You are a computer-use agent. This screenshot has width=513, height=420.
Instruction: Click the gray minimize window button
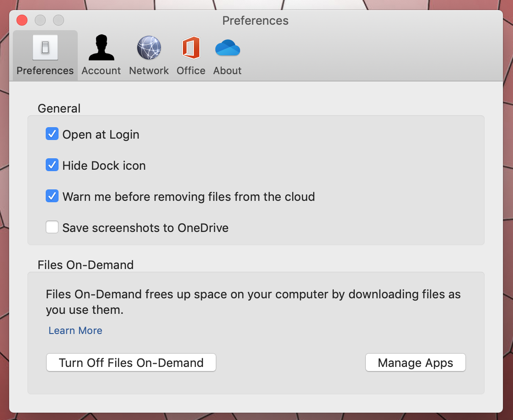tap(40, 21)
